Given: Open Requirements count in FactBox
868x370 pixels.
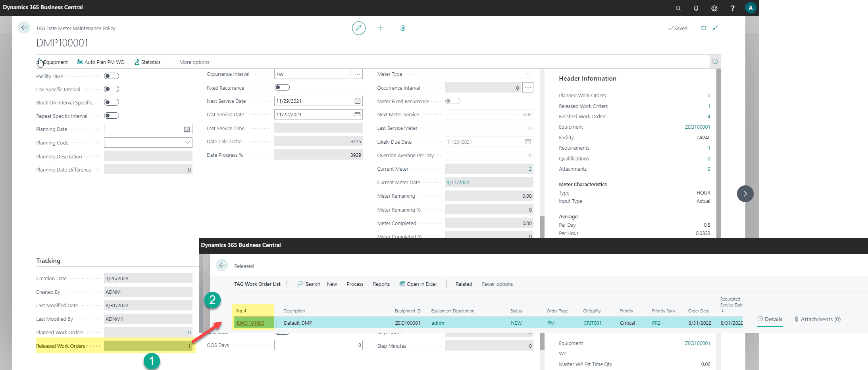Looking at the screenshot, I should (x=709, y=148).
